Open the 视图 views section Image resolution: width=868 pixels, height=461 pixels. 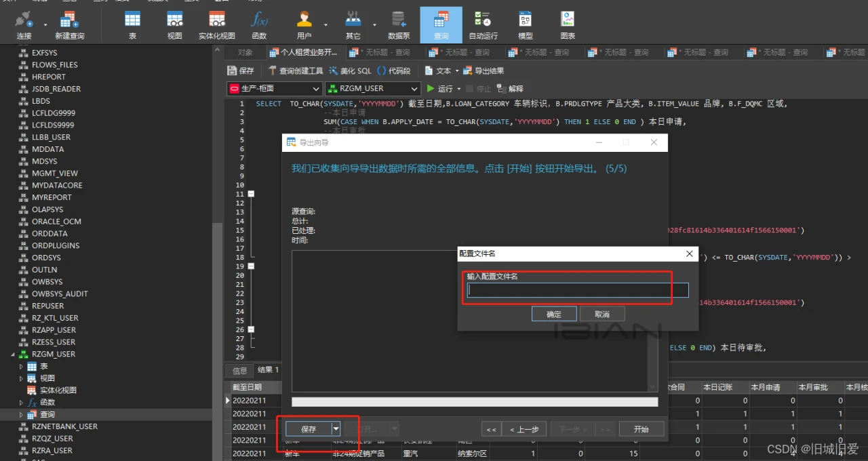tap(174, 25)
